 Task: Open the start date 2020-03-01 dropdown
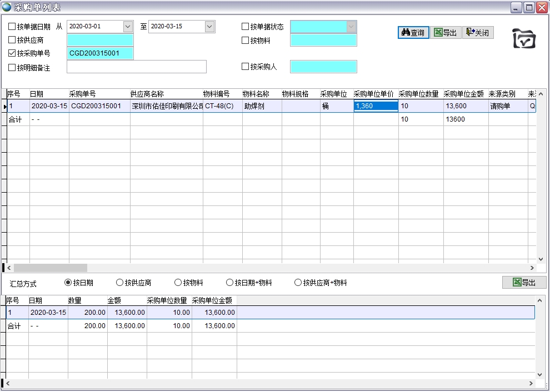128,27
